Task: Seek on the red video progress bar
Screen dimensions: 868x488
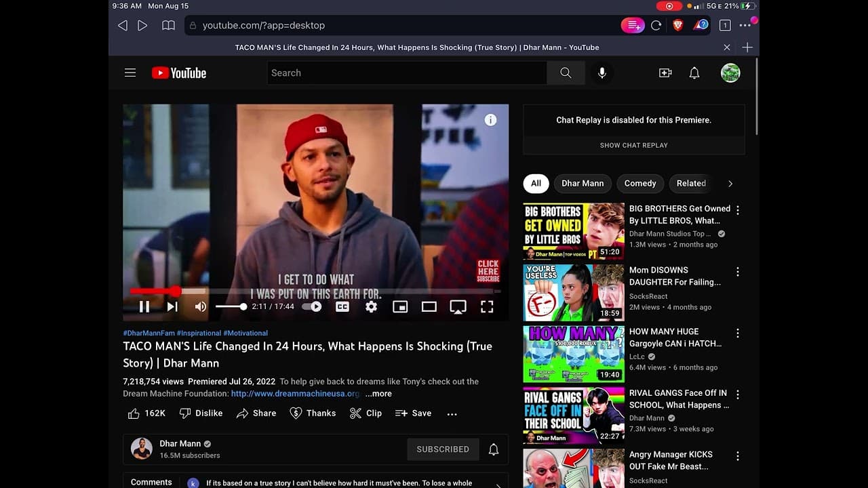Action: click(x=315, y=291)
